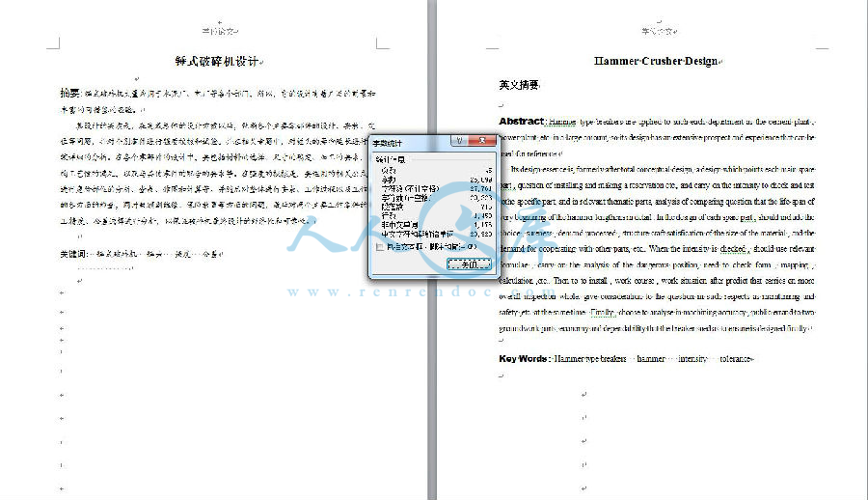Click the 页数 row in statistics dialog

click(436, 171)
